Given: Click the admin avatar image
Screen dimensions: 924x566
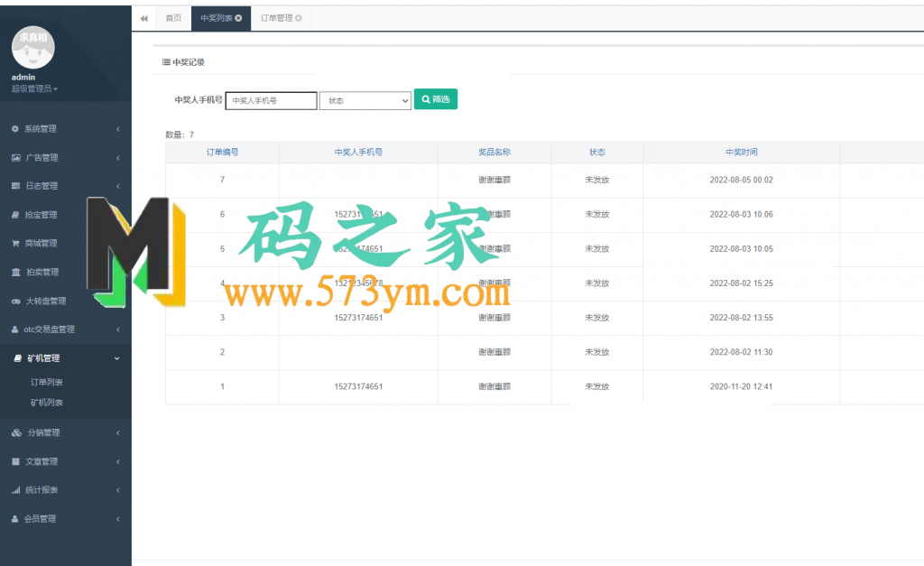Looking at the screenshot, I should tap(34, 48).
